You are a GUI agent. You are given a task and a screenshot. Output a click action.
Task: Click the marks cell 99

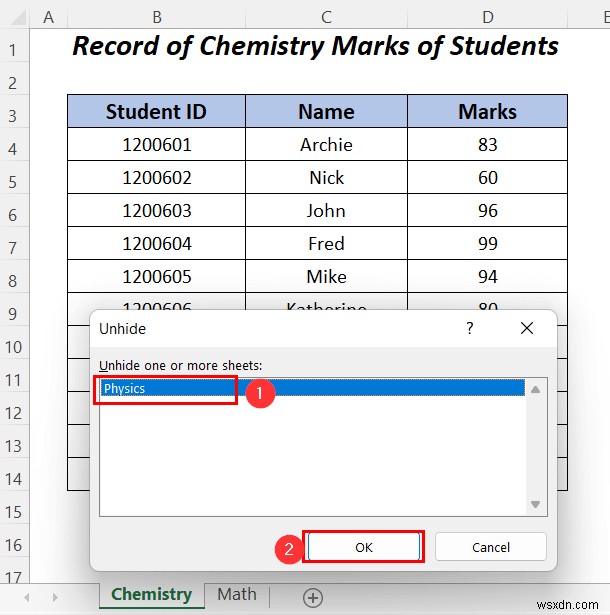click(x=488, y=243)
